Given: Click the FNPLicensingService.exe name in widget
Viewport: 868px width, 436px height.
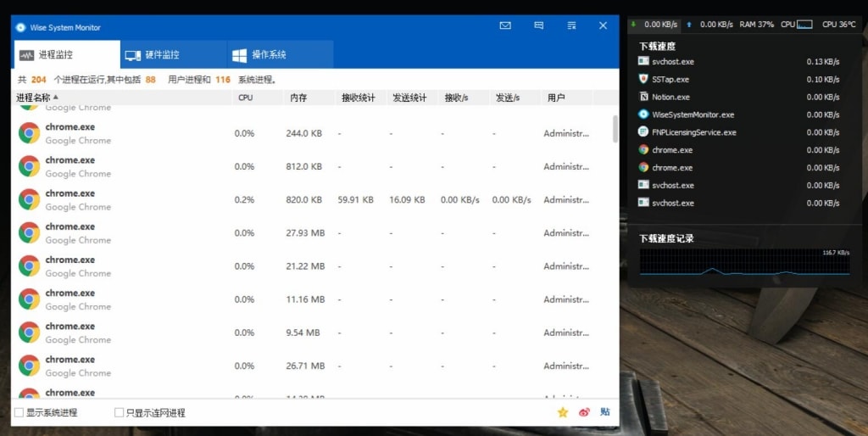Looking at the screenshot, I should pos(694,132).
